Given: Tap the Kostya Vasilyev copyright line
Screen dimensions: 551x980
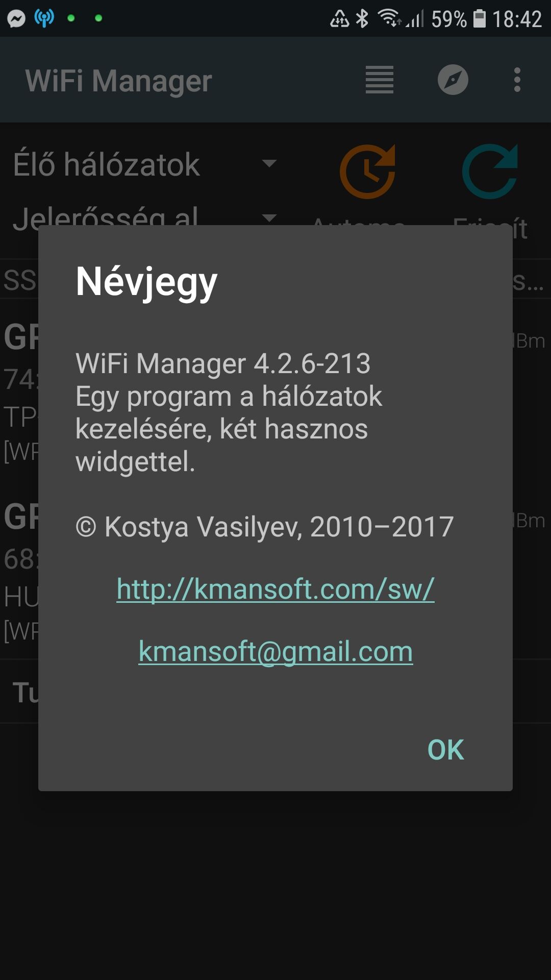Looking at the screenshot, I should [265, 527].
